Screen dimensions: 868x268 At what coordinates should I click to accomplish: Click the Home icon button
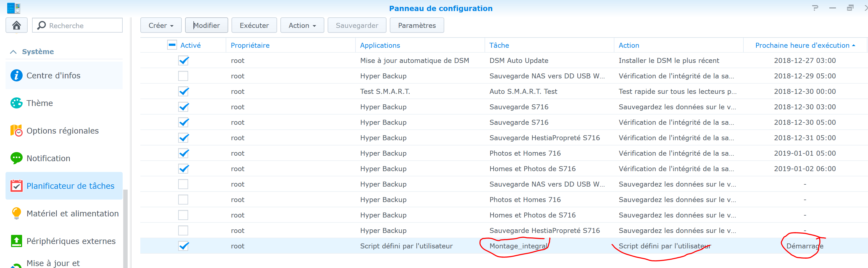click(x=17, y=25)
